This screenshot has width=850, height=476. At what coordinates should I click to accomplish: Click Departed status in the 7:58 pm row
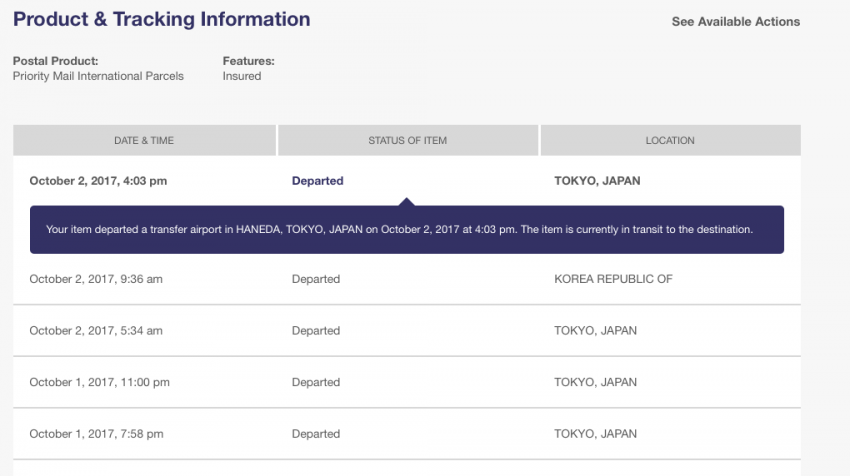[x=316, y=434]
